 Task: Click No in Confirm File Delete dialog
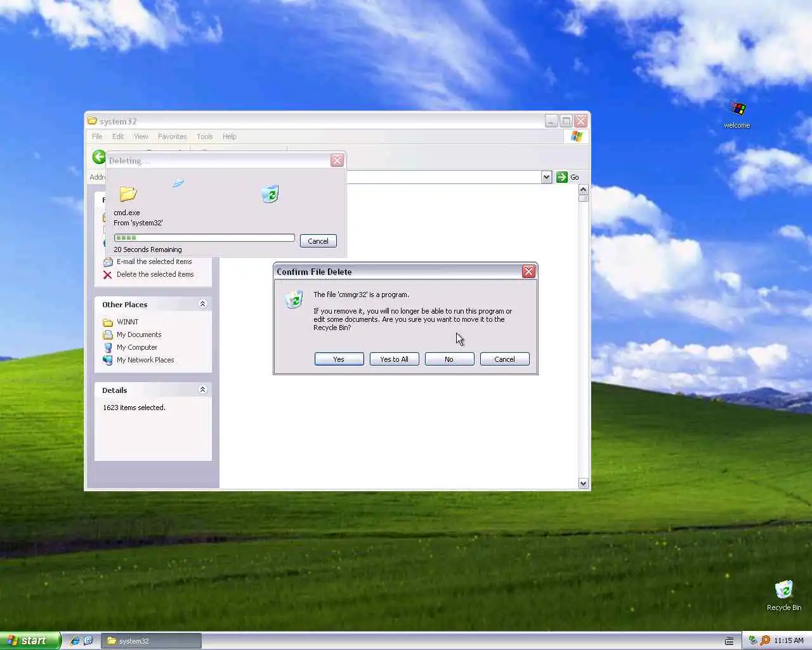coord(449,359)
